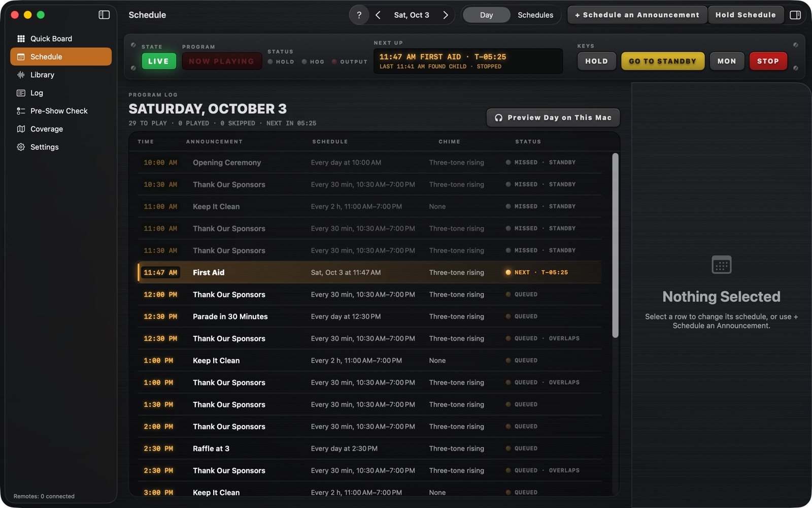Toggle the right inspector panel icon
Image resolution: width=812 pixels, height=508 pixels.
[x=795, y=15]
